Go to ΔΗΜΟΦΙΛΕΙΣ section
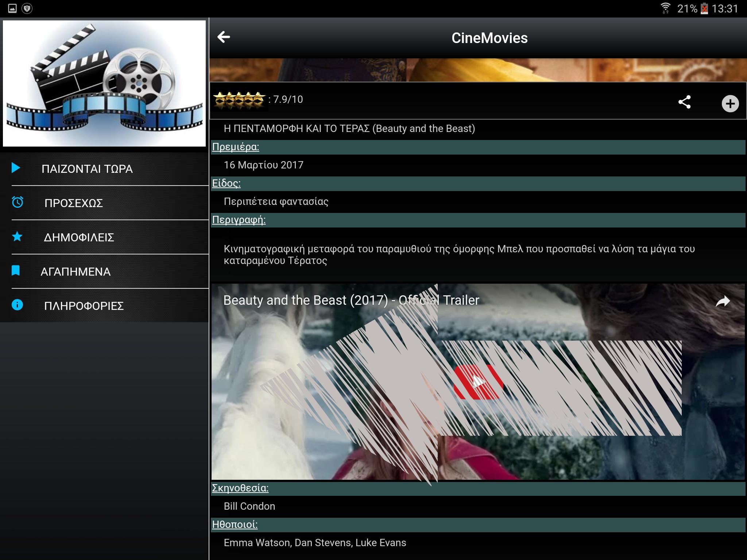The height and width of the screenshot is (560, 747). point(79,237)
